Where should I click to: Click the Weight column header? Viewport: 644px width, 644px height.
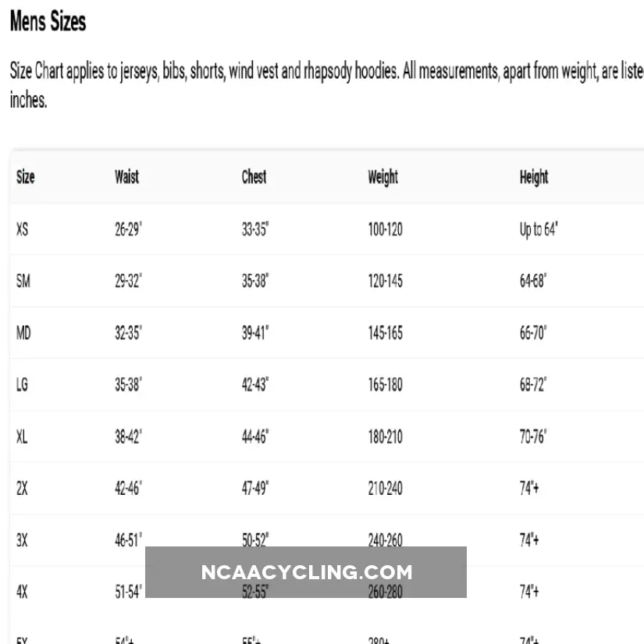[x=382, y=177]
